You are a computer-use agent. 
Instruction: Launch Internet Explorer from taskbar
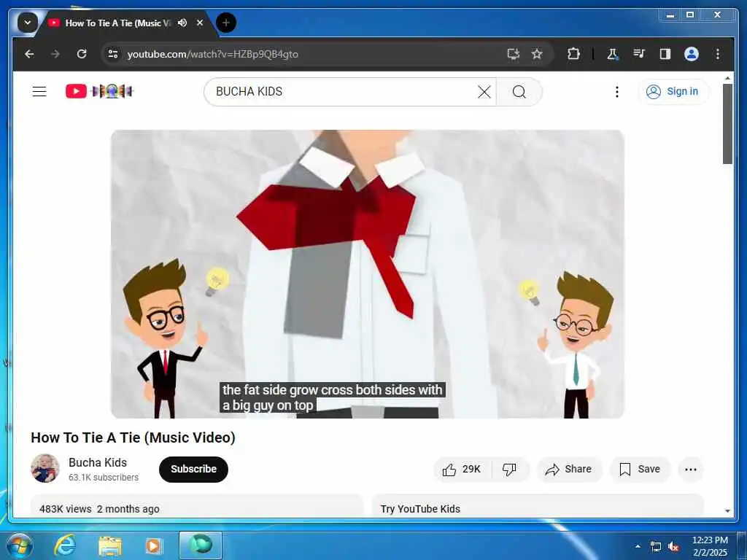[64, 545]
